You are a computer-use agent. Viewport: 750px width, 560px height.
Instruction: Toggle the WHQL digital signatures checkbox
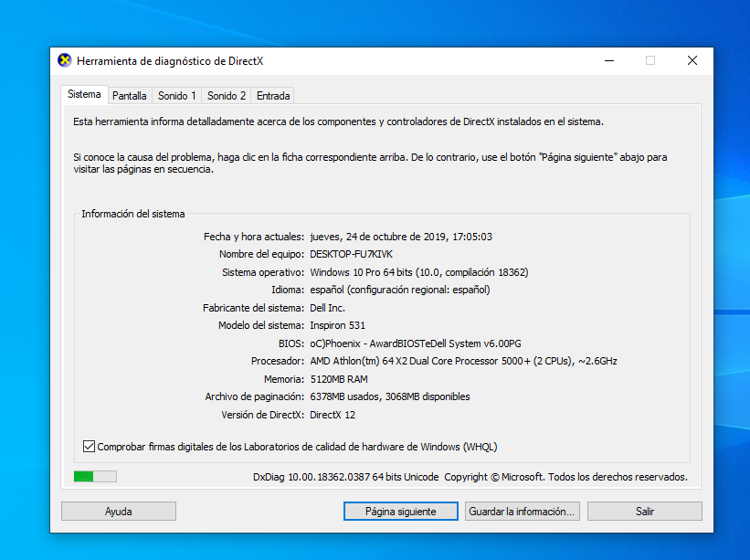89,446
